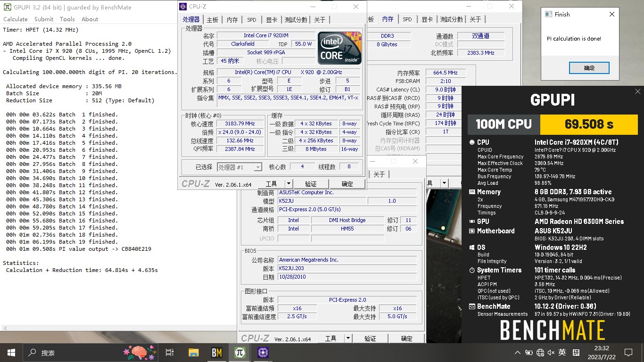Click 验证 button in CPU-Z mainboard window
Viewport: 644px width, 362px height.
coord(371,338)
